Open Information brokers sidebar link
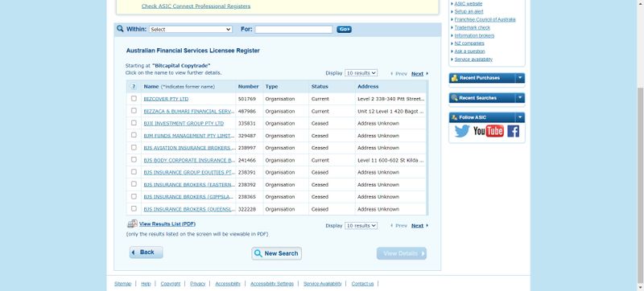 tap(474, 35)
